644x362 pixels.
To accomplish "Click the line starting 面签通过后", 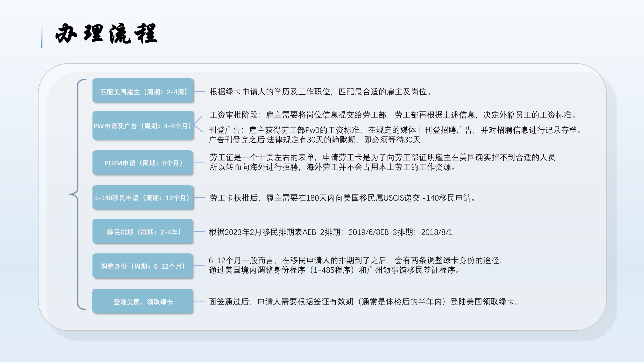I will coord(364,302).
